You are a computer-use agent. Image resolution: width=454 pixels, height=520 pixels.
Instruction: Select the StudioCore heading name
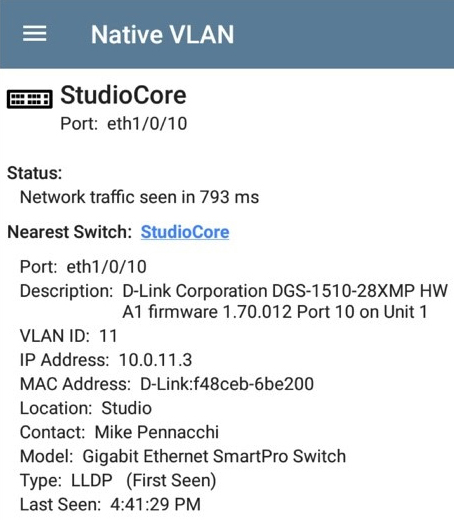[x=123, y=95]
